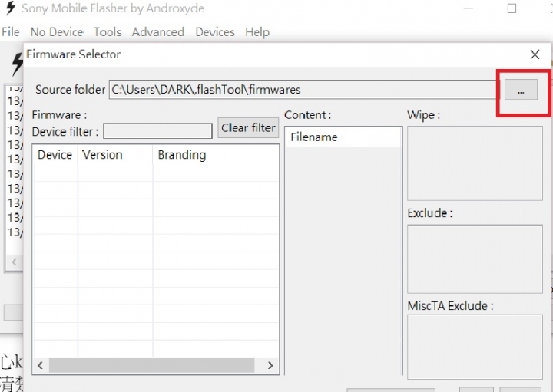Click the Source folder path field

coord(303,90)
